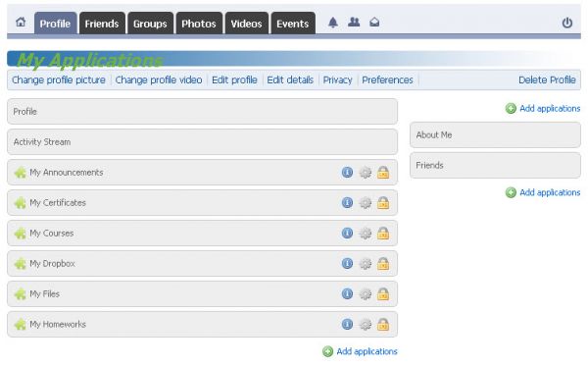Viewport: 588px width, 367px height.
Task: Click Add applications below Friends box
Action: click(x=543, y=192)
